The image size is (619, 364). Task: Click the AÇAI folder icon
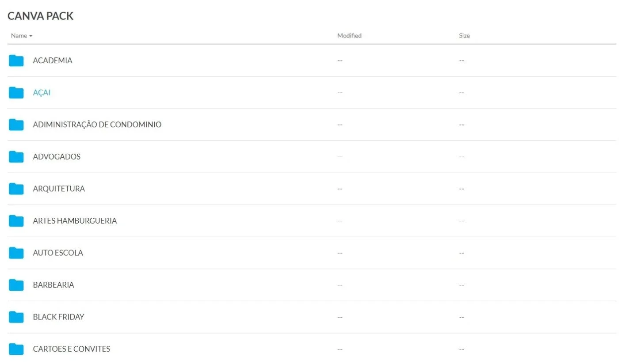point(16,93)
